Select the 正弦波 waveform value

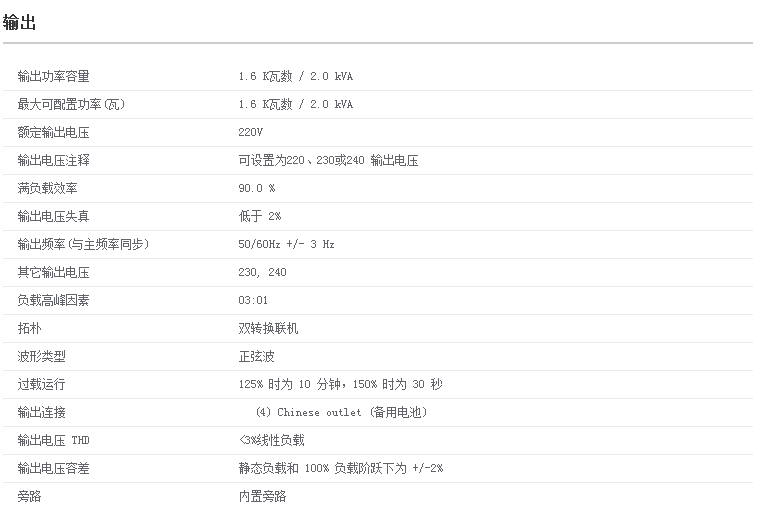coord(256,356)
